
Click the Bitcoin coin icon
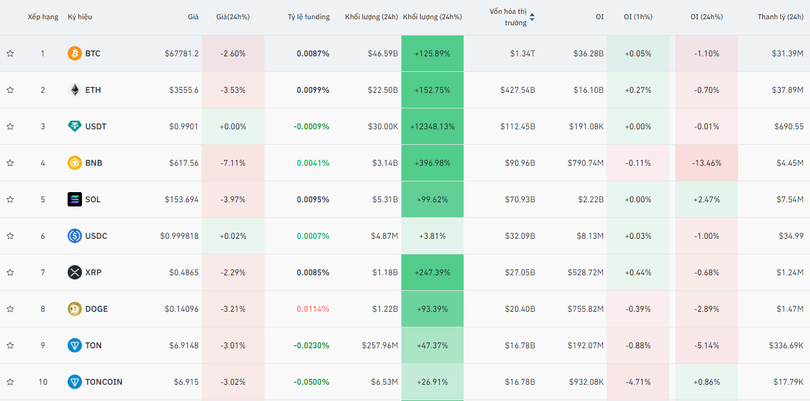coord(74,53)
